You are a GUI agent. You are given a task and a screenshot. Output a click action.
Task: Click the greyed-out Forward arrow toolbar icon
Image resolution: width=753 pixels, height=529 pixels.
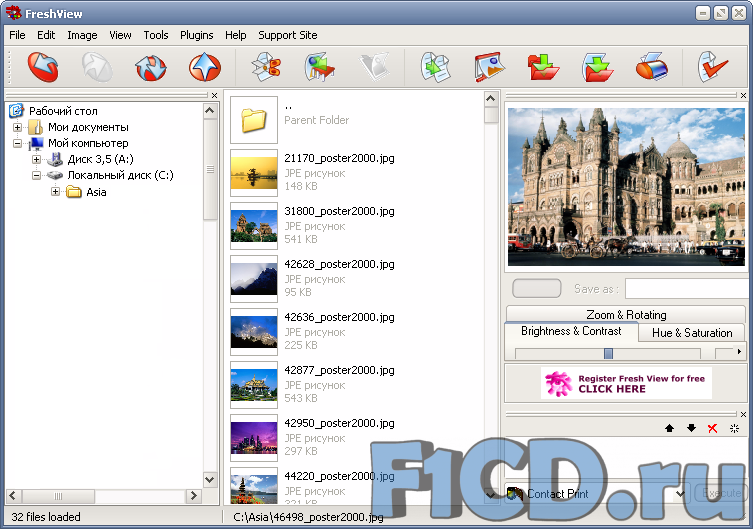tap(97, 67)
